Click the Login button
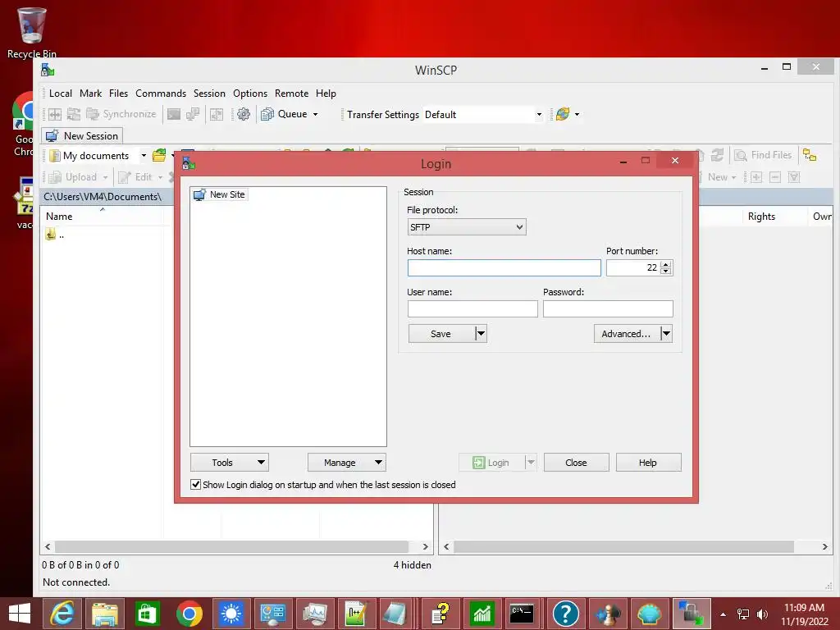The image size is (840, 630). pos(491,463)
